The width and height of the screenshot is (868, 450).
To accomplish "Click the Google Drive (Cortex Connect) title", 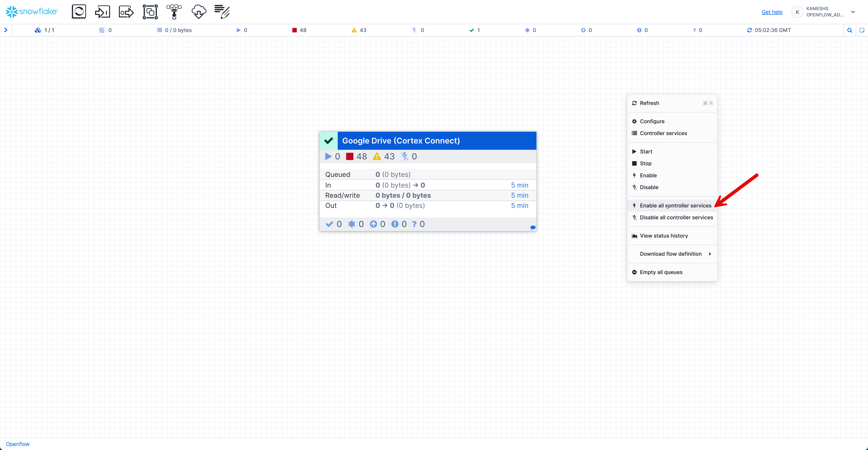I will pyautogui.click(x=401, y=141).
